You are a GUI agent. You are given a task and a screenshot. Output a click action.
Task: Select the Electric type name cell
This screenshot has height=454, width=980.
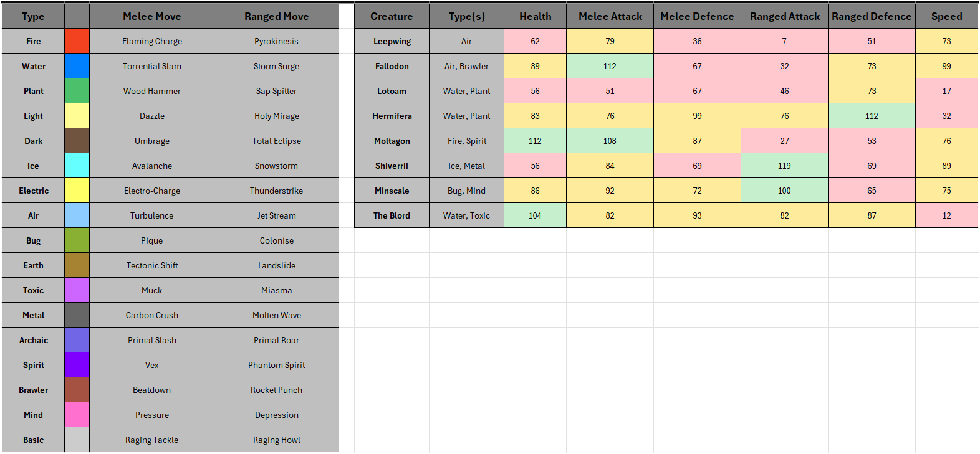click(33, 191)
